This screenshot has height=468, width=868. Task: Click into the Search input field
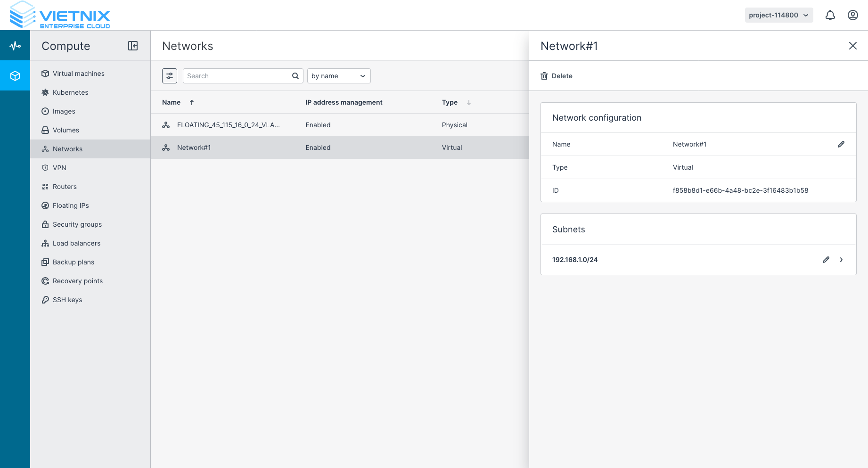point(238,76)
